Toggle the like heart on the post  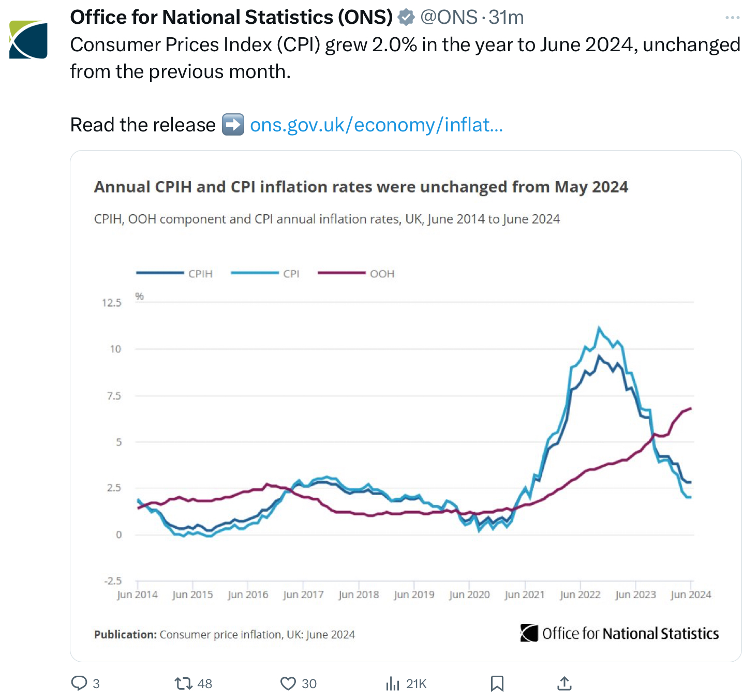pos(287,683)
